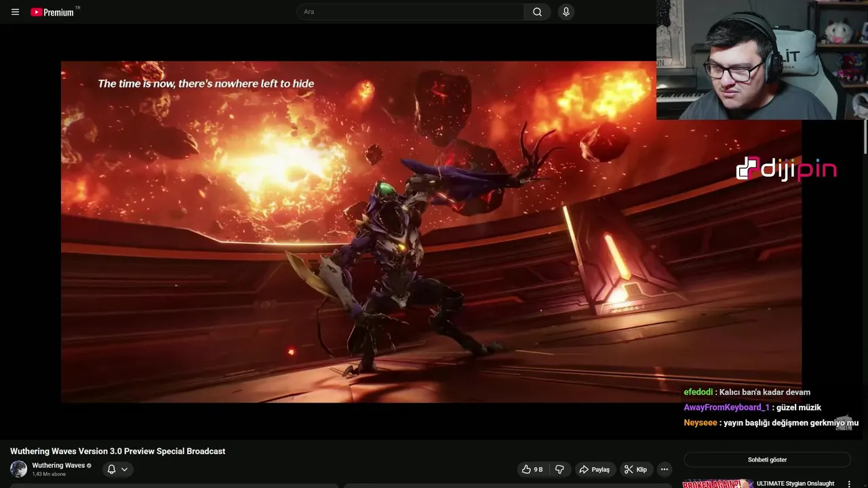Share the video using Paylaş
The width and height of the screenshot is (868, 488).
[x=594, y=469]
